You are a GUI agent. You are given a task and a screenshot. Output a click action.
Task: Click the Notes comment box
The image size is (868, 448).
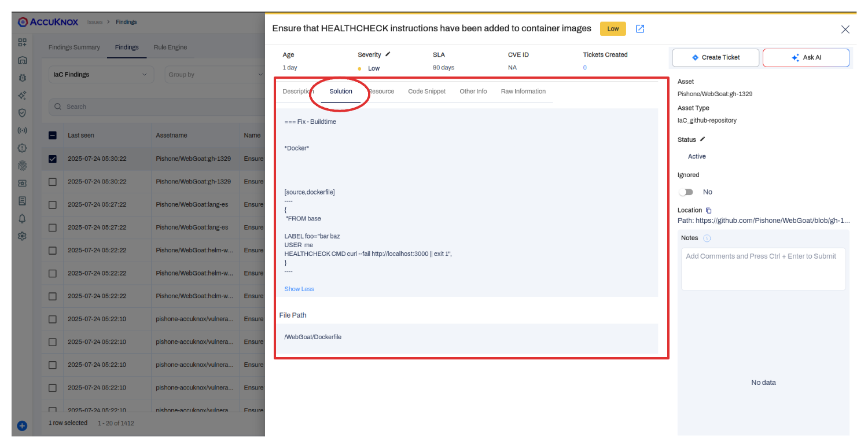pyautogui.click(x=763, y=269)
